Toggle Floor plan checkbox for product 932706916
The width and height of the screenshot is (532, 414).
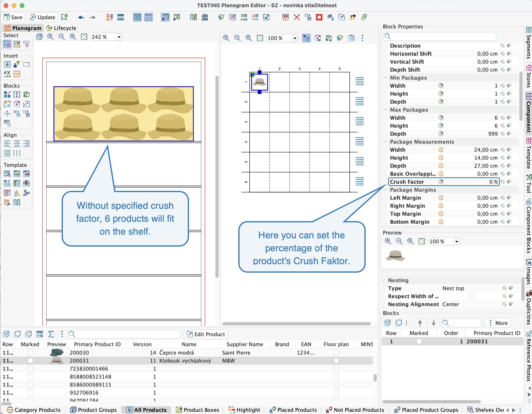[x=336, y=393]
